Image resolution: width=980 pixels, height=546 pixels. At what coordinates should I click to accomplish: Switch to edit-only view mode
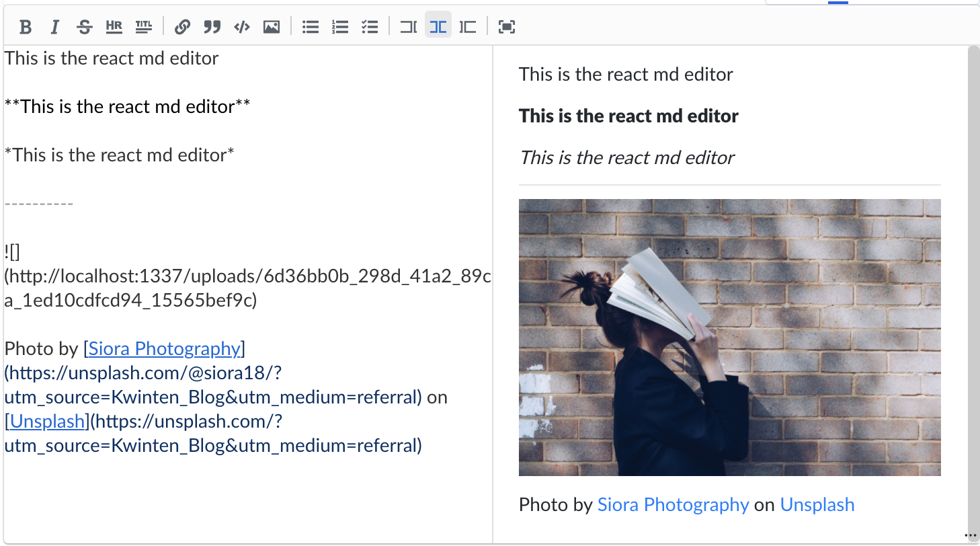[408, 27]
